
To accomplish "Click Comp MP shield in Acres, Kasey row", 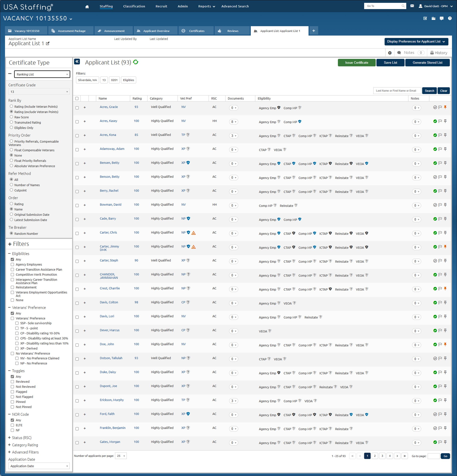I will (300, 122).
